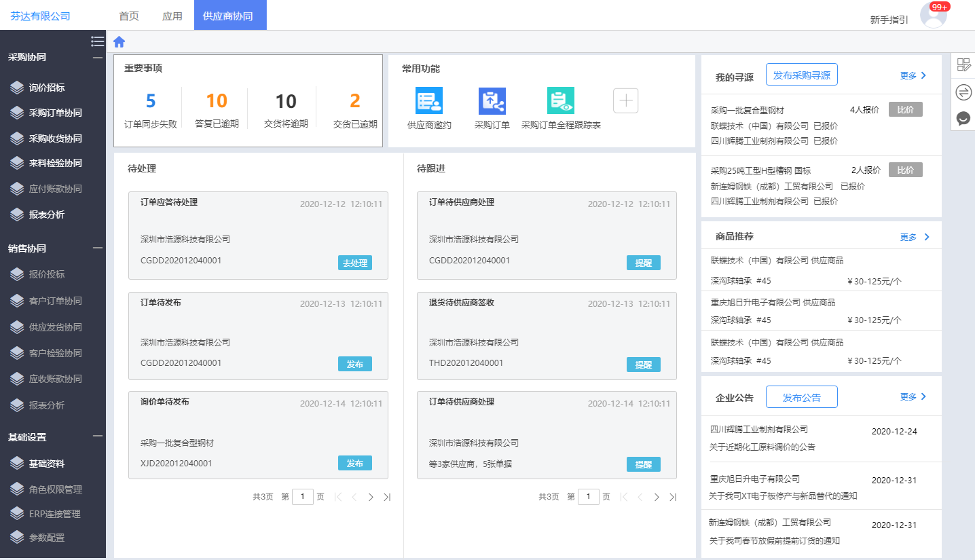Click page number field in 待处理 pager
975x560 pixels.
pos(303,497)
